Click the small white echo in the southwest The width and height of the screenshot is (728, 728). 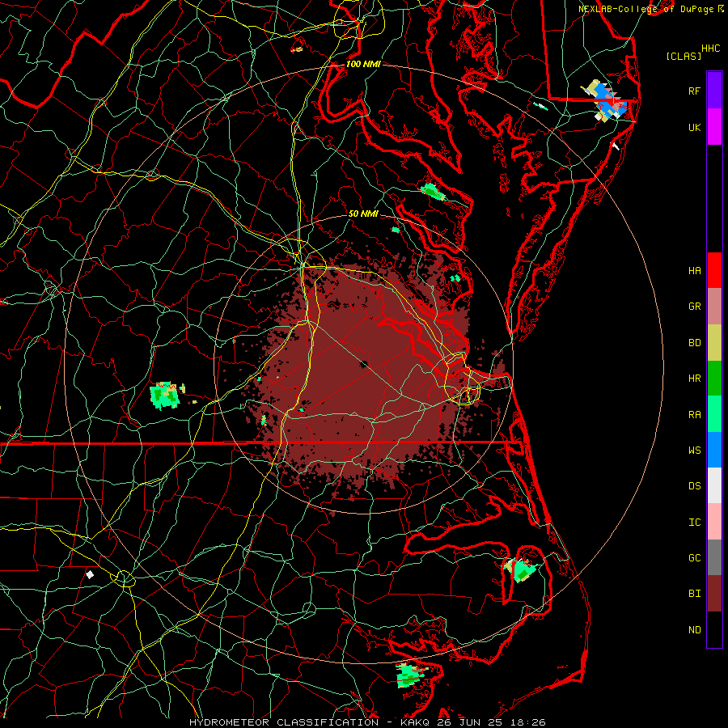pyautogui.click(x=90, y=575)
